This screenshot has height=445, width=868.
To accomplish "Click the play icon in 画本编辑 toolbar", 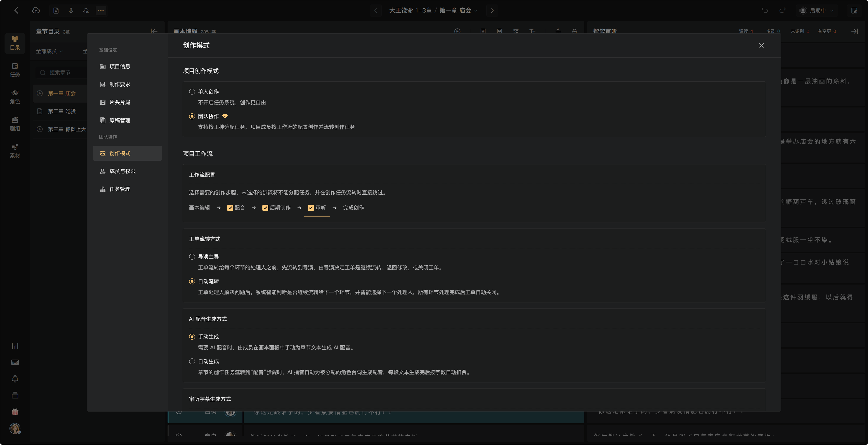I will pyautogui.click(x=457, y=31).
